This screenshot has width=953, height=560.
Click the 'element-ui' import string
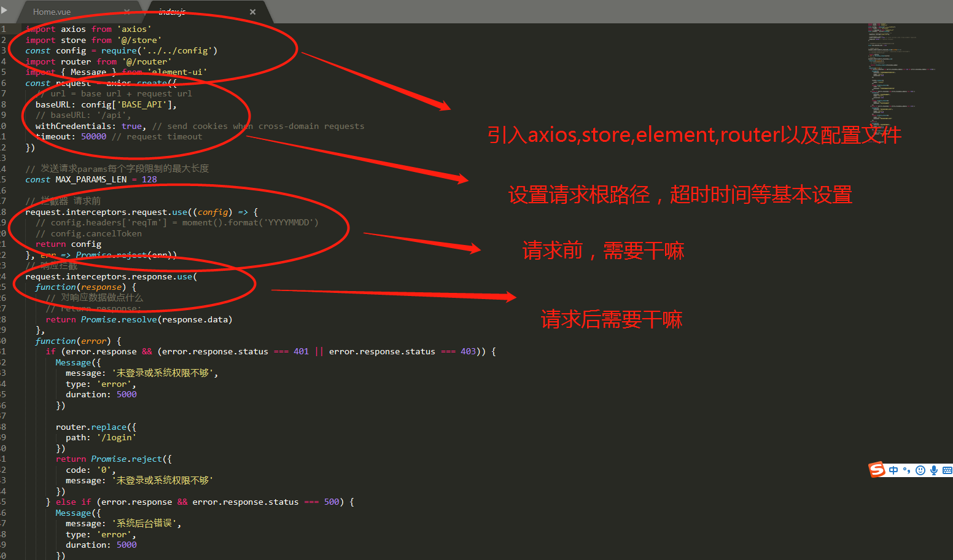coord(177,72)
